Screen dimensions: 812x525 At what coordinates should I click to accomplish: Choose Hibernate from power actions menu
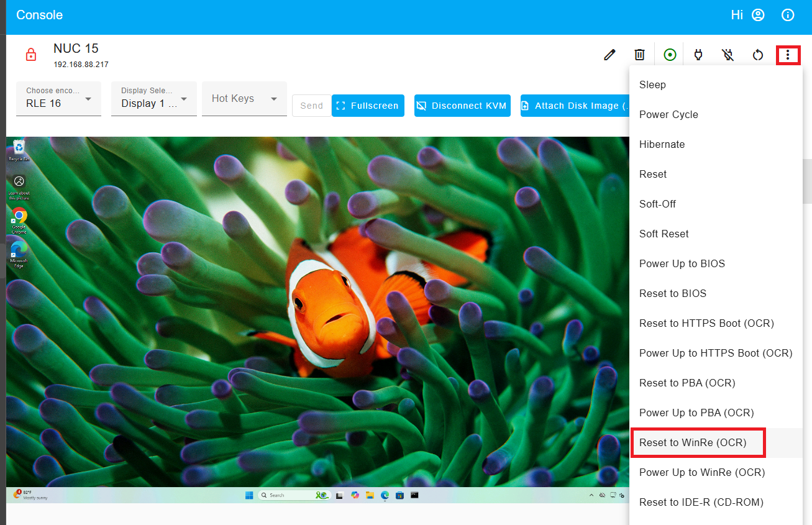[x=662, y=144]
